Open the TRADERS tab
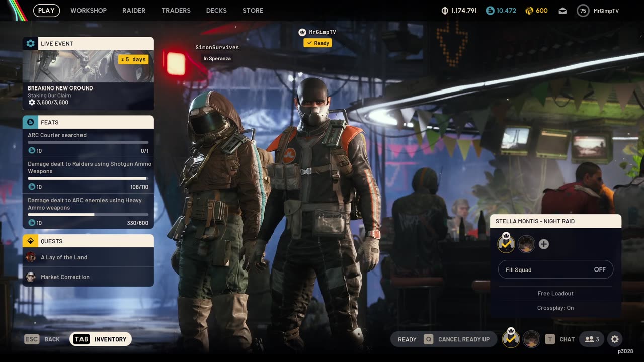644x362 pixels. (176, 11)
